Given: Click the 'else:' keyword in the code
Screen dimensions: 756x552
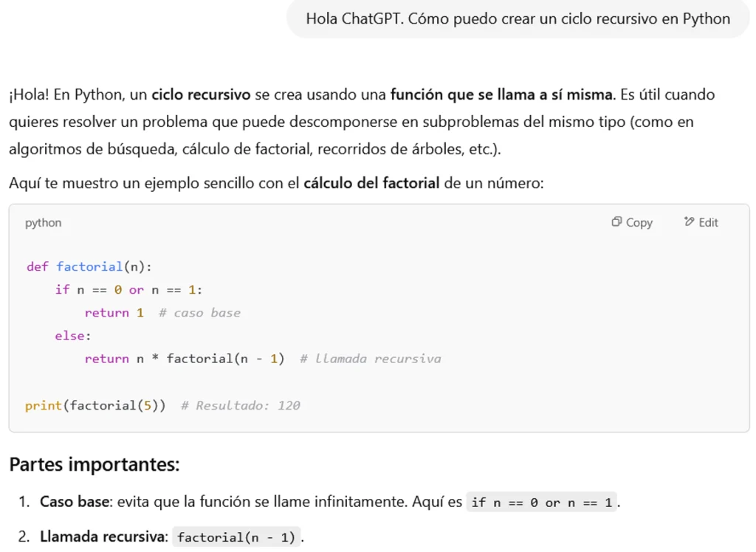Looking at the screenshot, I should pos(70,336).
